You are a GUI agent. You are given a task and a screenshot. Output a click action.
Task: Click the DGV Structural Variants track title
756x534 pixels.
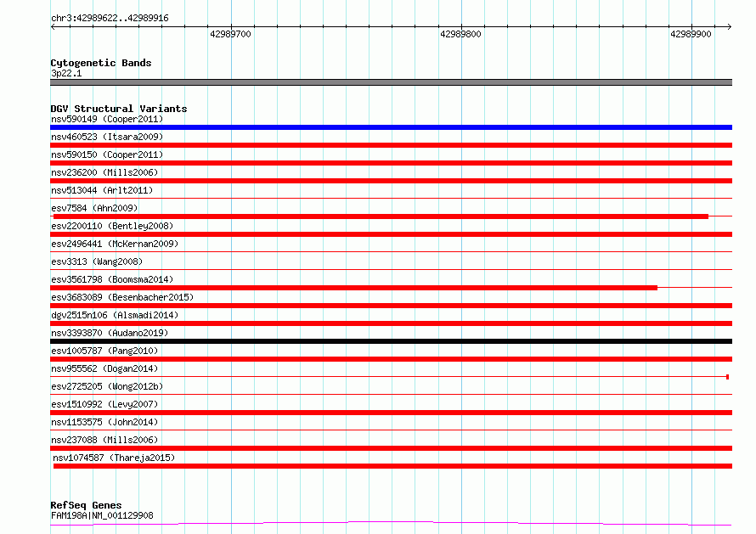(x=119, y=109)
